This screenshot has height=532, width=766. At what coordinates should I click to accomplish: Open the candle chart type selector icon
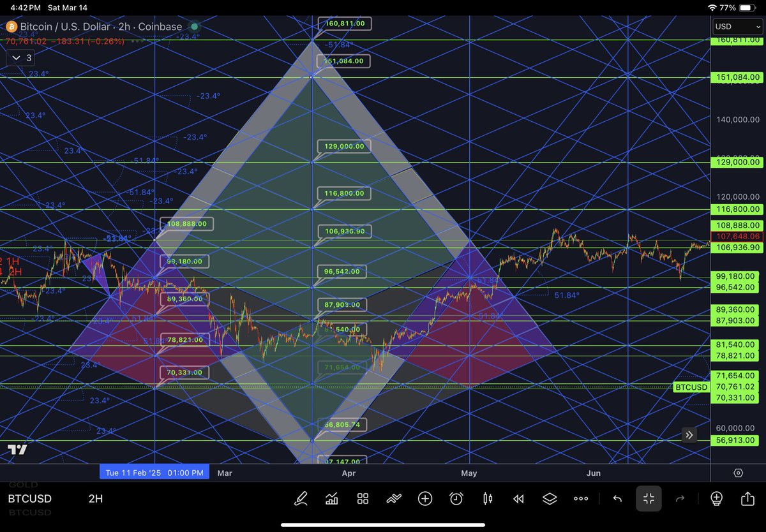coord(487,499)
